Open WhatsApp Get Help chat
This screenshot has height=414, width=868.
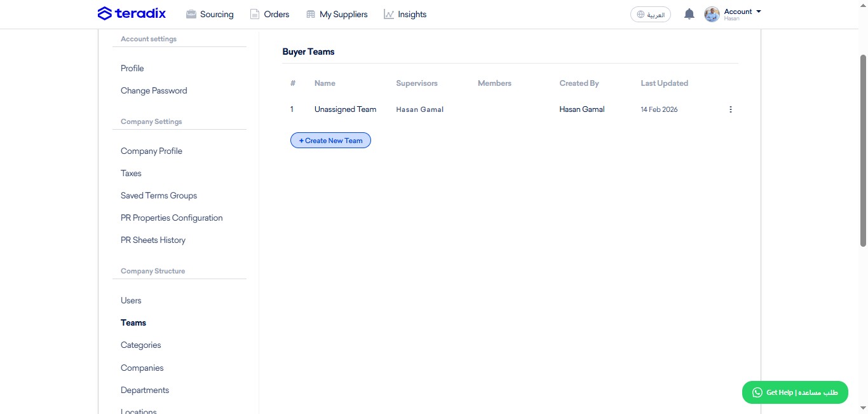pos(795,392)
